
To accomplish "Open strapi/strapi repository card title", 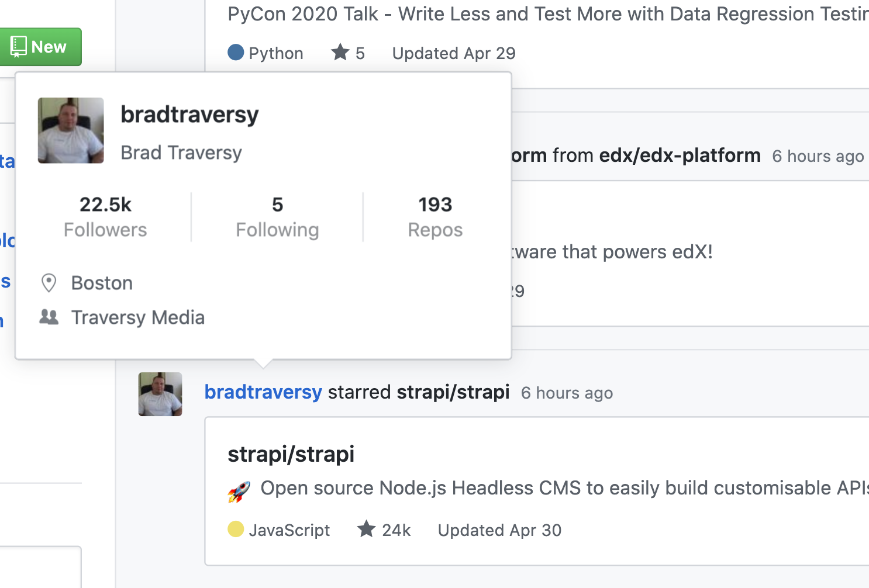I will point(291,454).
